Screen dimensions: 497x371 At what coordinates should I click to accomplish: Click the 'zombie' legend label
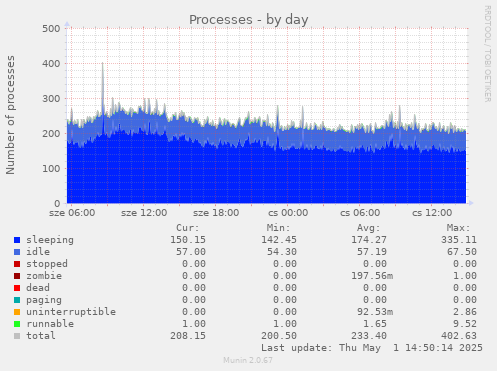pyautogui.click(x=44, y=276)
